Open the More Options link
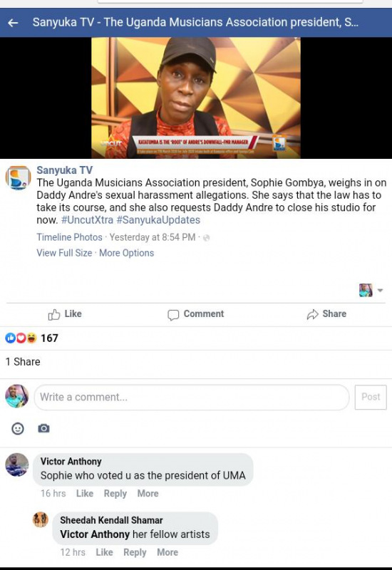This screenshot has height=570, width=392. pyautogui.click(x=127, y=253)
